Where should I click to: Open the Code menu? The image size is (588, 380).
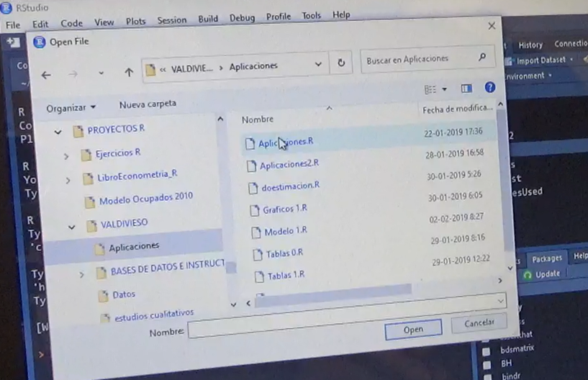pos(72,23)
